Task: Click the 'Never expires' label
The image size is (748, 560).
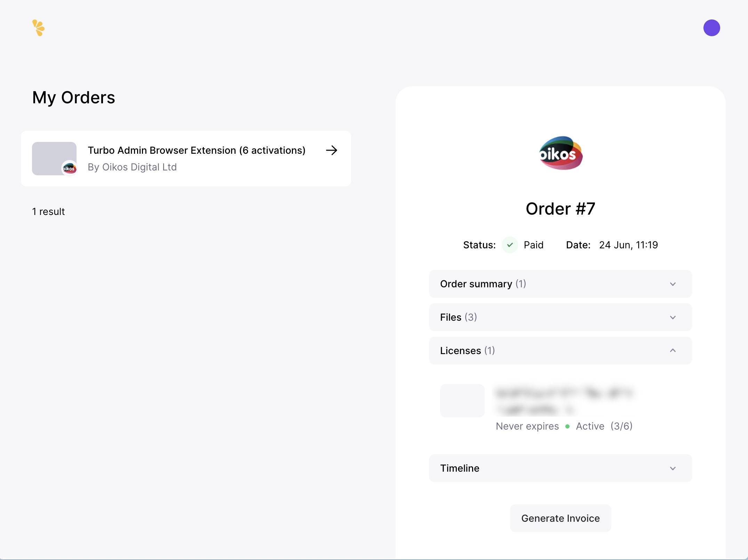Action: 527,426
